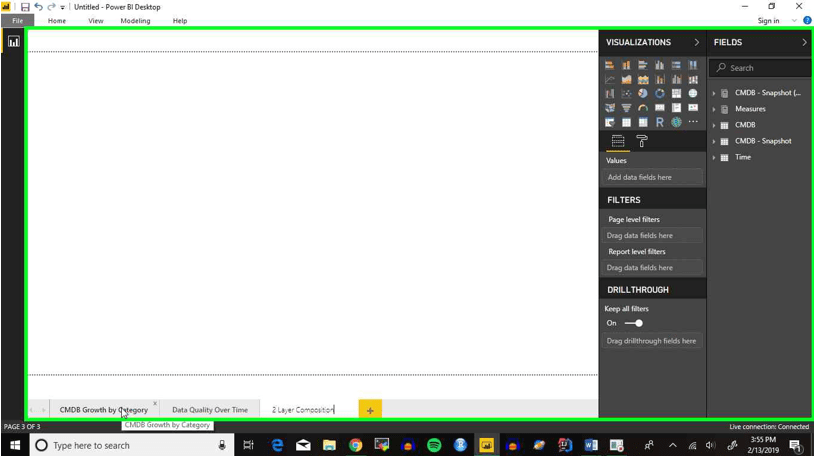The height and width of the screenshot is (456, 816).
Task: Click the Add data fields here well
Action: pyautogui.click(x=653, y=178)
